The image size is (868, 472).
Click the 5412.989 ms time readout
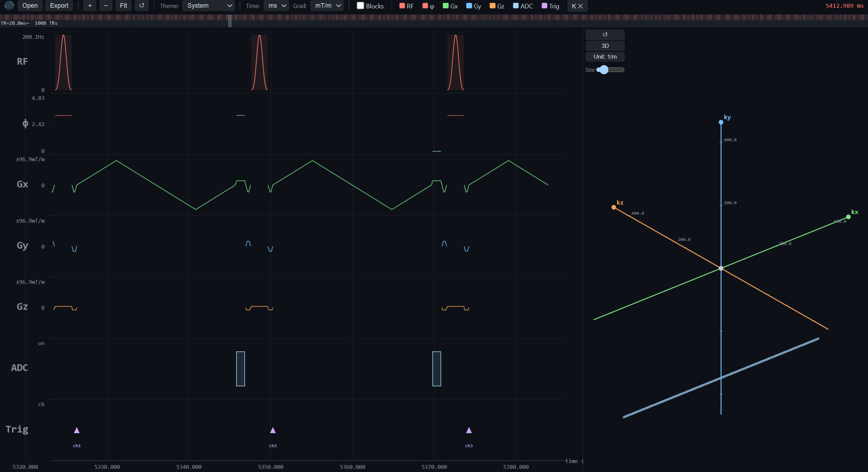[845, 6]
